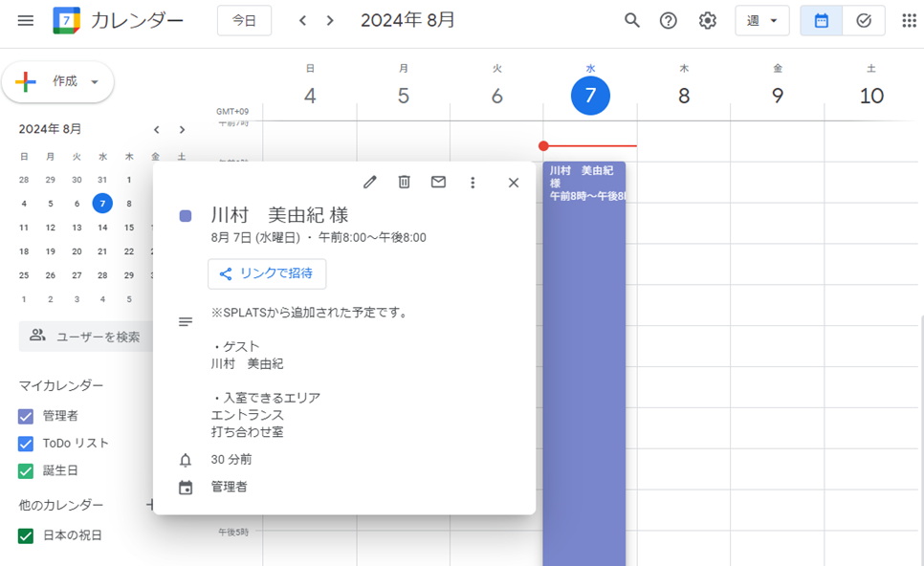Screen dimensions: 924x566
Task: Email guests via the envelope icon
Action: (x=438, y=182)
